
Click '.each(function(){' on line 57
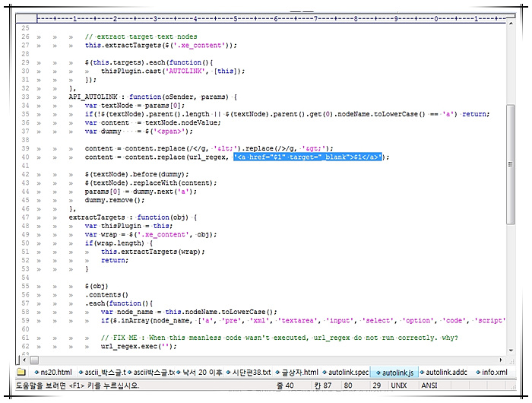[x=119, y=303]
